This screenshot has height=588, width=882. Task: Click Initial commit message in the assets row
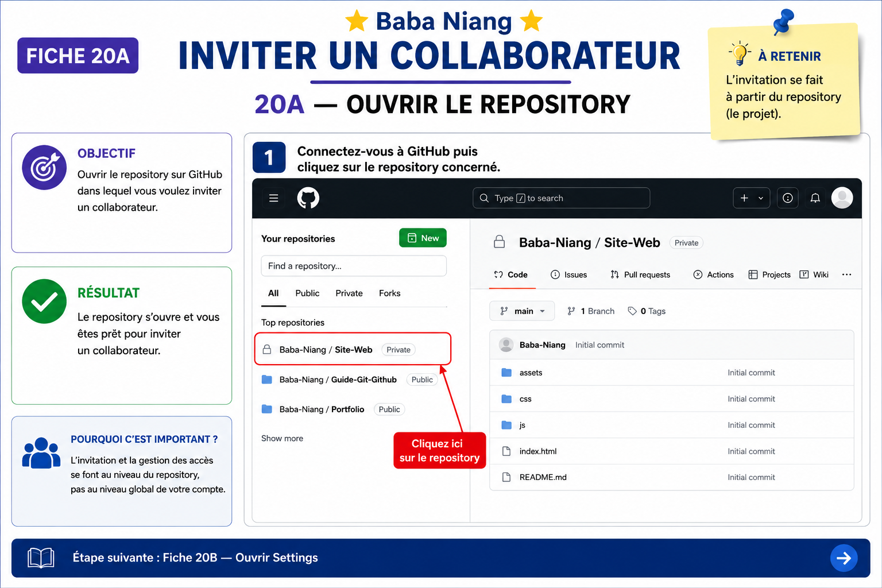tap(751, 373)
